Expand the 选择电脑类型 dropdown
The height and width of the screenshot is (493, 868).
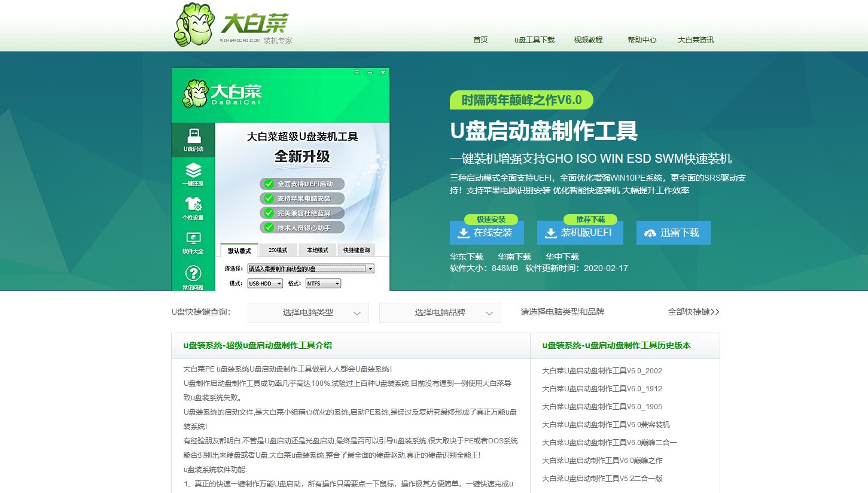pos(307,312)
